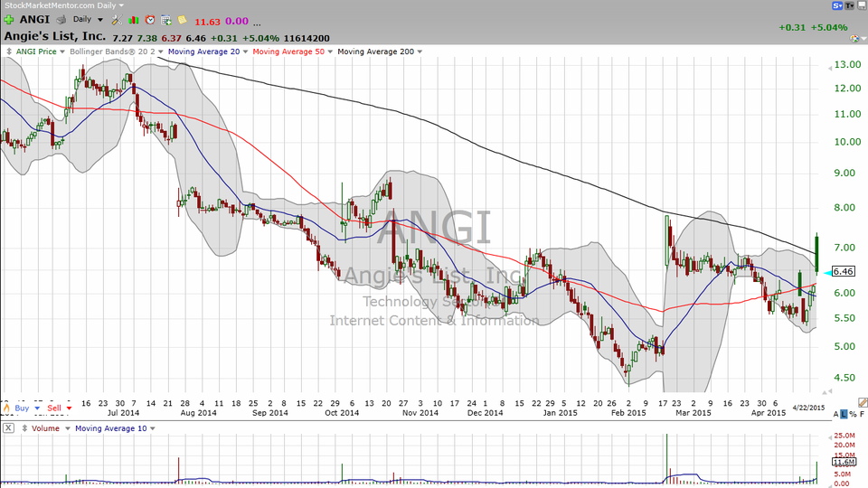Expand the ANGI Price options arrow

[x=62, y=52]
